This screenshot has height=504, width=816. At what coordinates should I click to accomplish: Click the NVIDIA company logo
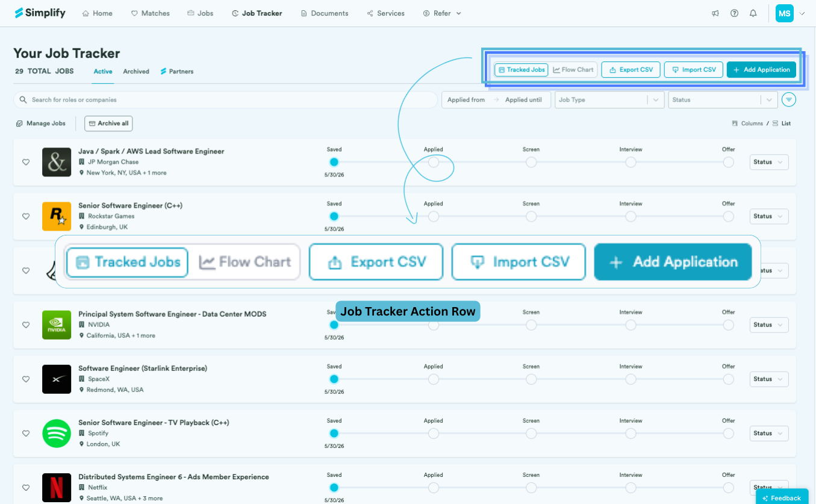pyautogui.click(x=57, y=325)
